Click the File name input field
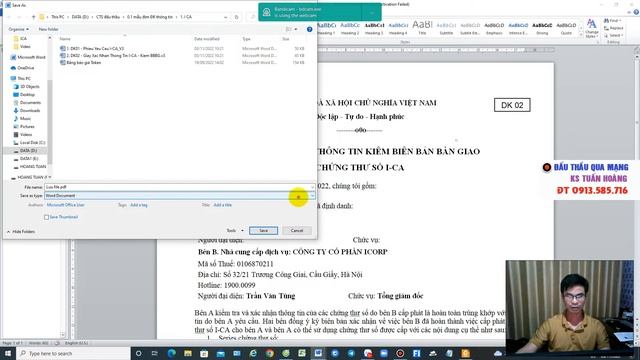640x360 pixels. coord(177,187)
